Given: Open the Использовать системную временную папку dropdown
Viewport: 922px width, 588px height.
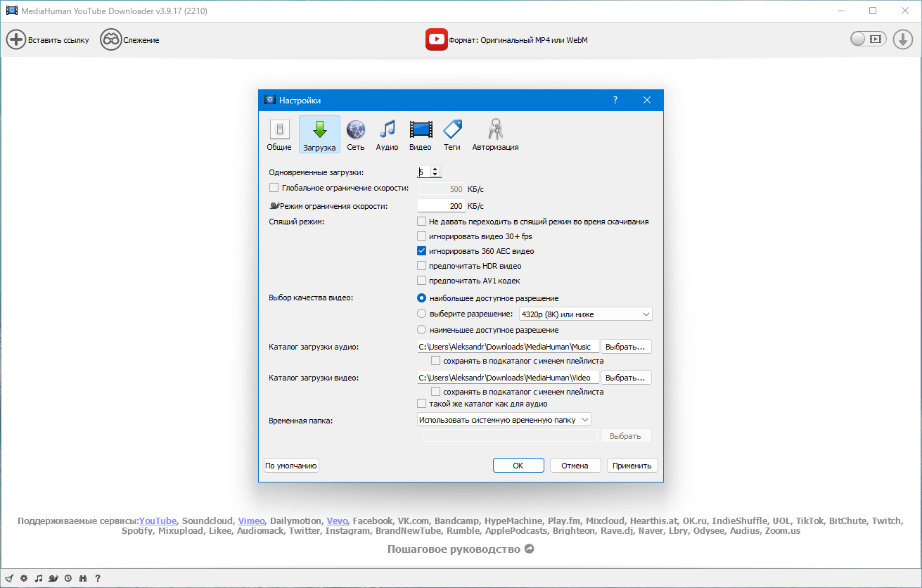Looking at the screenshot, I should [504, 420].
